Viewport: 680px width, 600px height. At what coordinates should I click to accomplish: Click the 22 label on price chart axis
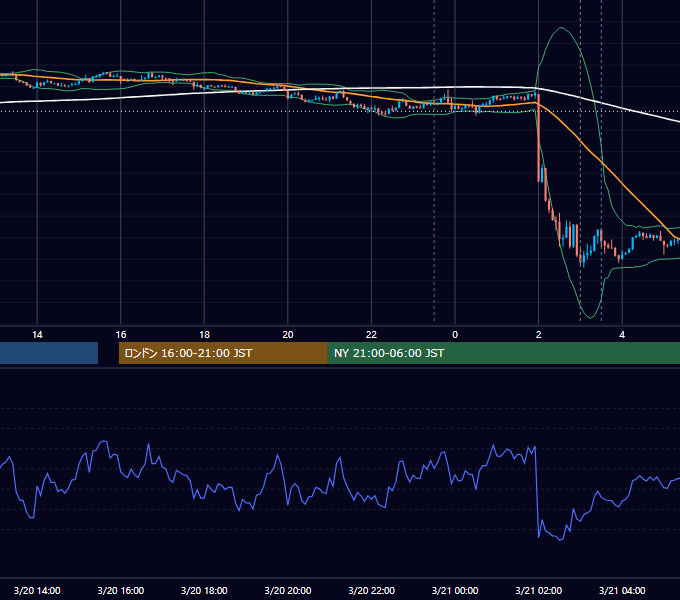point(371,335)
